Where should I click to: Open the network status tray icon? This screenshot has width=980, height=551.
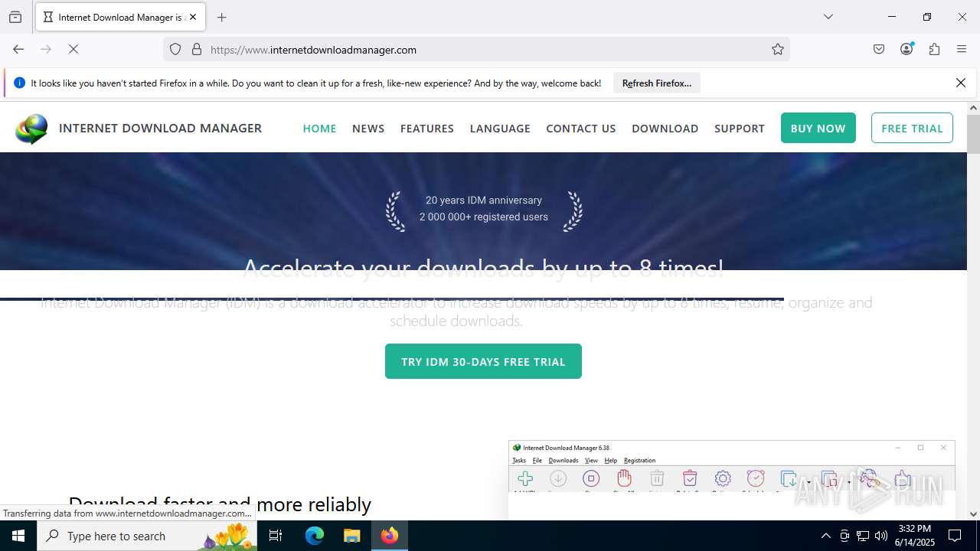(x=863, y=536)
